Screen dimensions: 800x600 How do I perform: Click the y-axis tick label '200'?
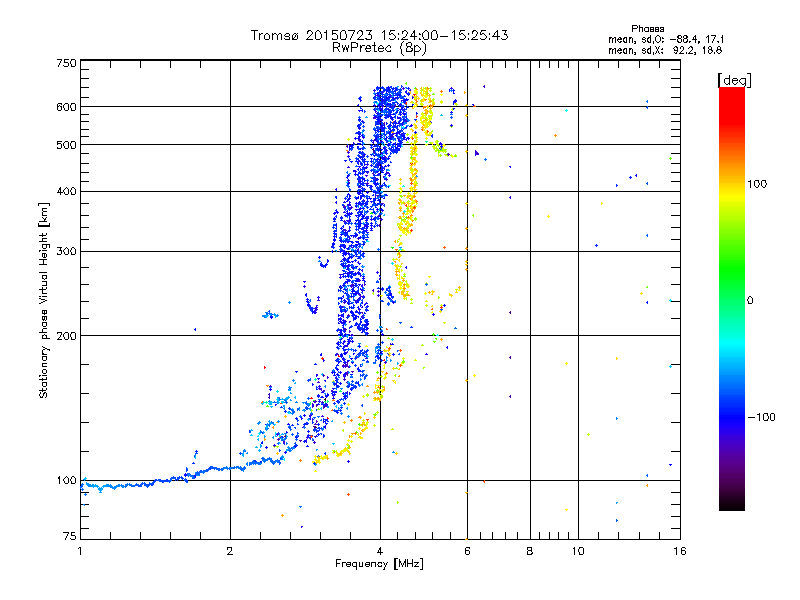66,336
